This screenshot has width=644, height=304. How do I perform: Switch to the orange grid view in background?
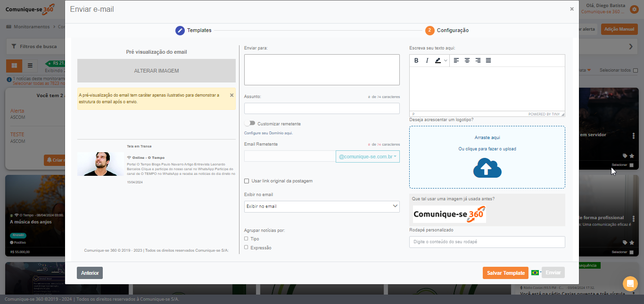(x=14, y=66)
